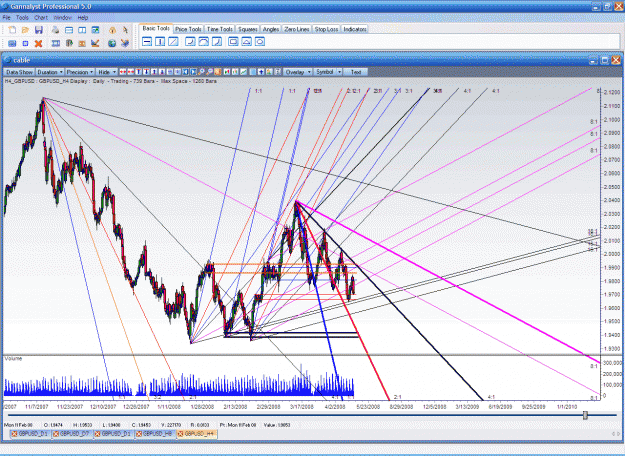
Task: Switch to the Zero Lines tab
Action: (x=297, y=29)
